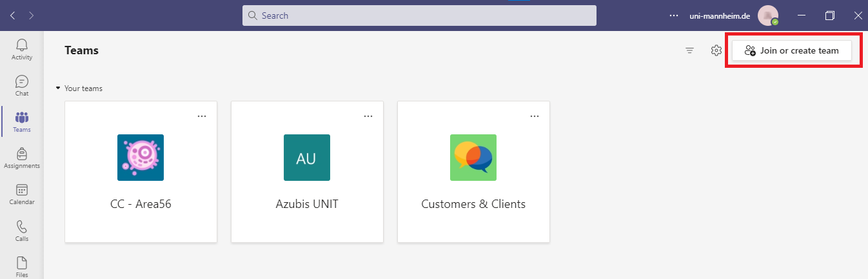868x279 pixels.
Task: Click the filter teams icon
Action: click(689, 50)
